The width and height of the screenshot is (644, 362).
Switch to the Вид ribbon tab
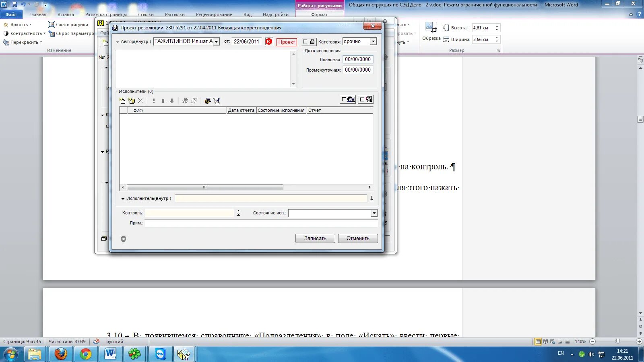point(248,14)
